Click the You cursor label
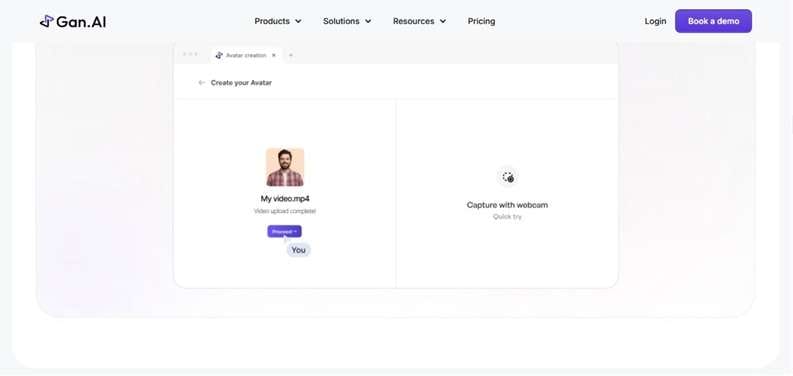Image resolution: width=793 pixels, height=376 pixels. pyautogui.click(x=298, y=250)
